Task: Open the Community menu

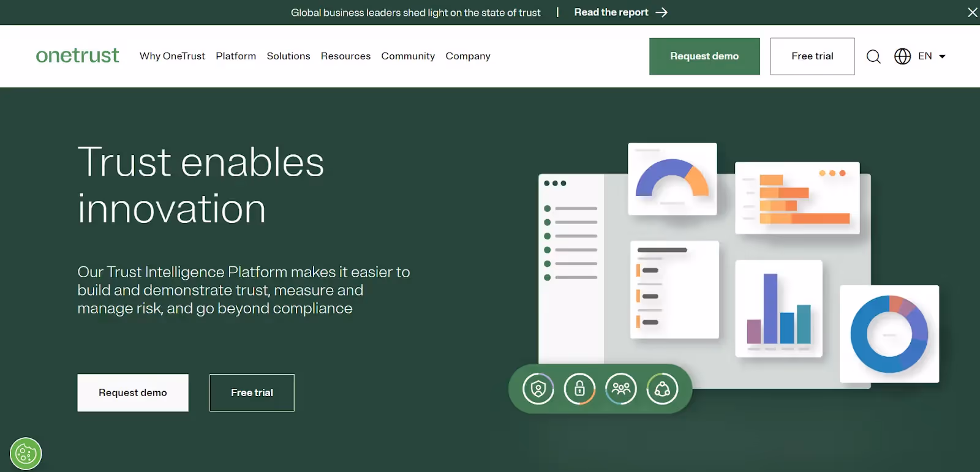Action: 408,56
